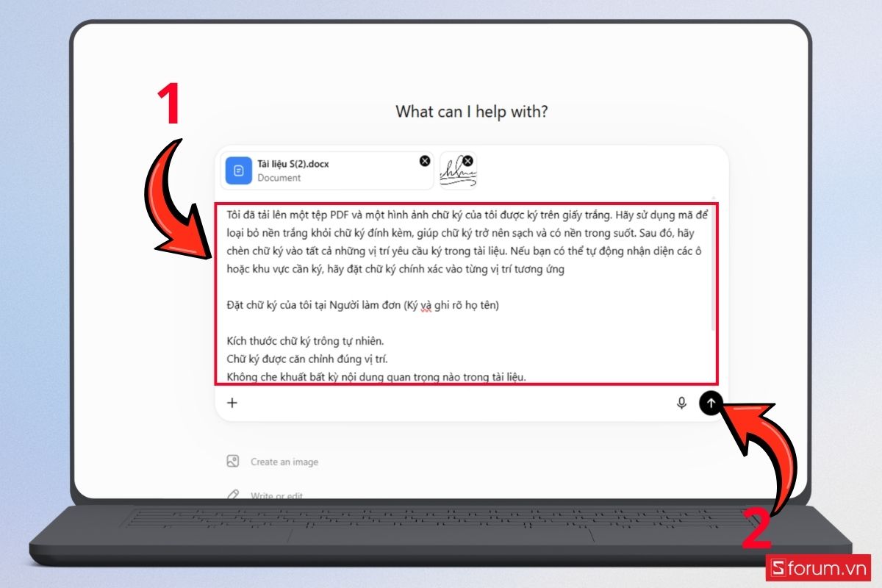Screen dimensions: 882x588
Task: Click the 'What can I help with?' heading
Action: [471, 112]
